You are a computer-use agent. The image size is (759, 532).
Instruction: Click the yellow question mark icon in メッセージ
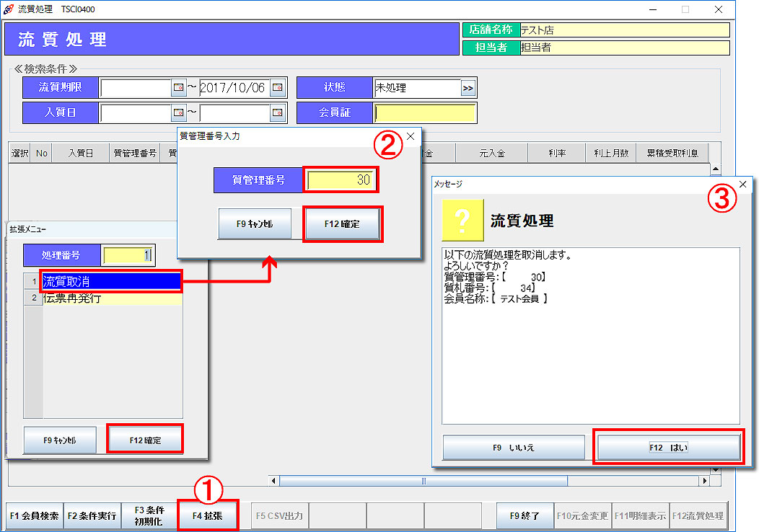tap(462, 220)
